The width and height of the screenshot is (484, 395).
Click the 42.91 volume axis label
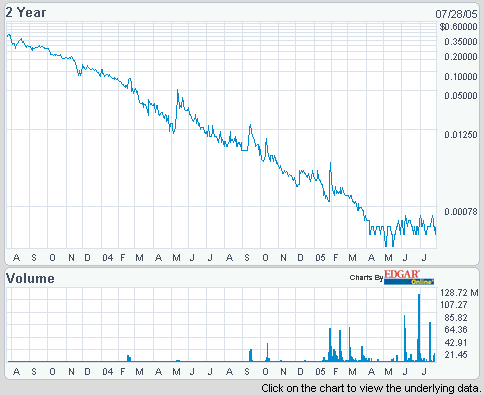[x=456, y=342]
